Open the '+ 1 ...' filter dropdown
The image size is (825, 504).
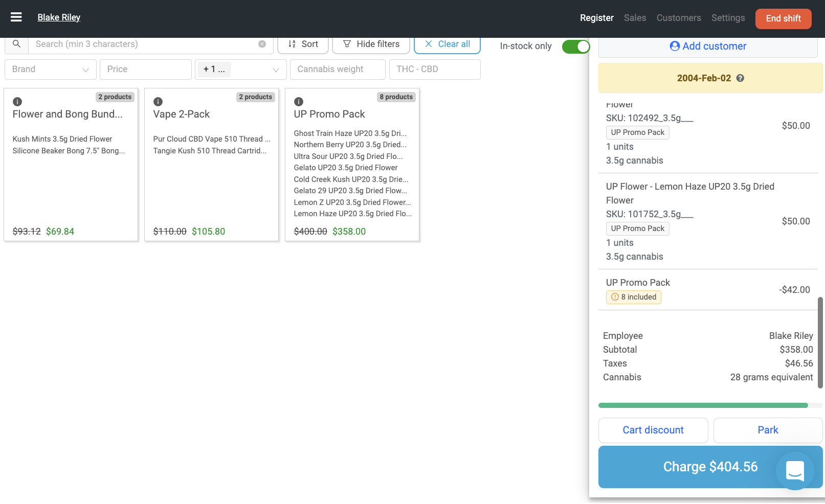[240, 70]
